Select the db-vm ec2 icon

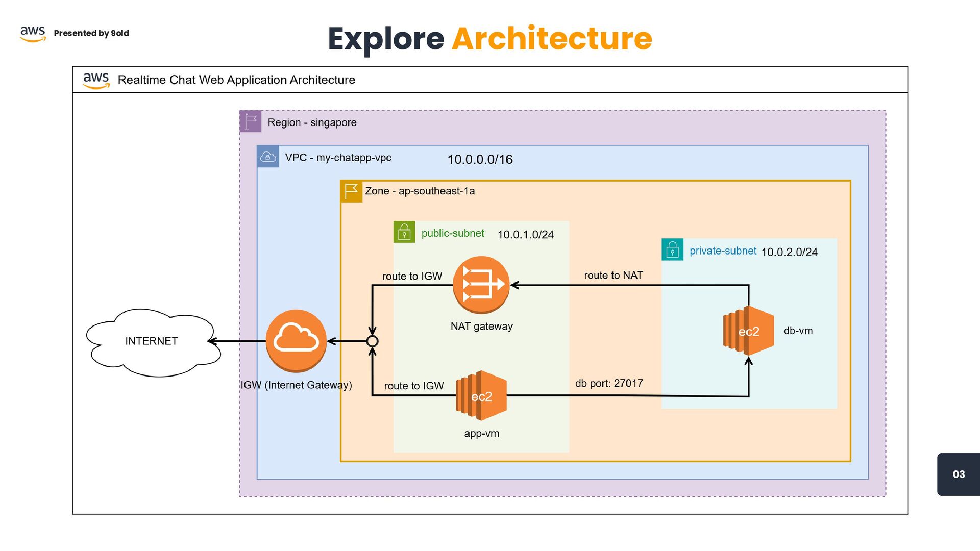(x=748, y=331)
